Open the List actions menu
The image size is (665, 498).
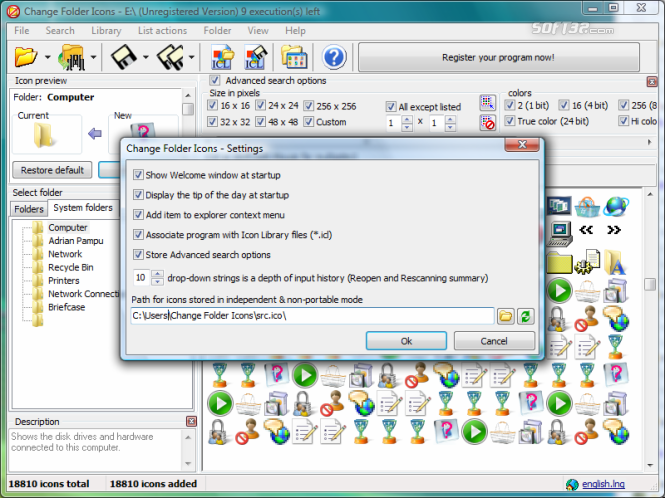(x=162, y=31)
